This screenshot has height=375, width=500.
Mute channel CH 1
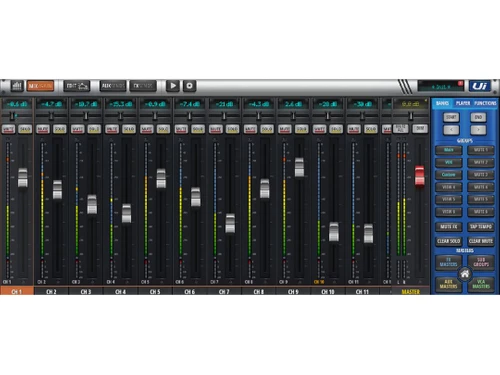click(x=8, y=129)
